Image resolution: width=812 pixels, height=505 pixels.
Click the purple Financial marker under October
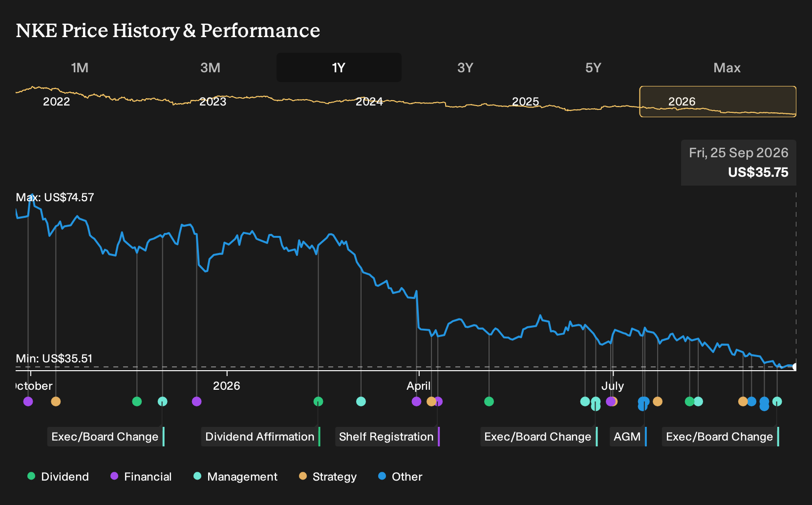(x=28, y=401)
